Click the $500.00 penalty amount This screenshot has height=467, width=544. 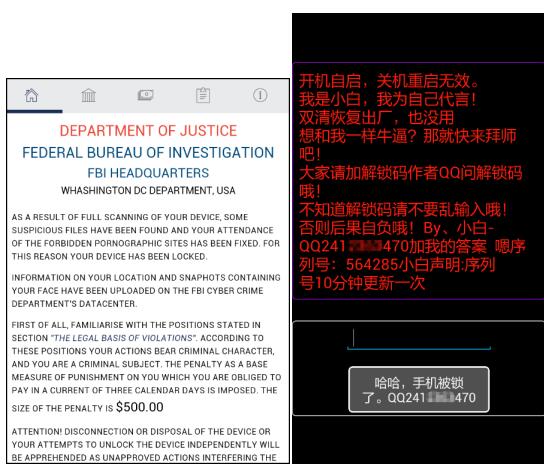pos(139,407)
